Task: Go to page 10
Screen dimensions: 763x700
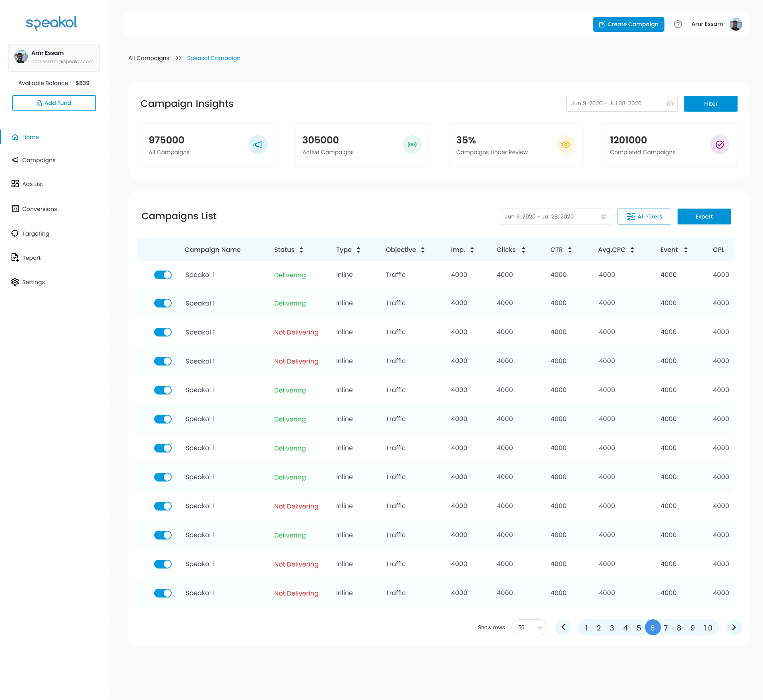Action: coord(708,628)
